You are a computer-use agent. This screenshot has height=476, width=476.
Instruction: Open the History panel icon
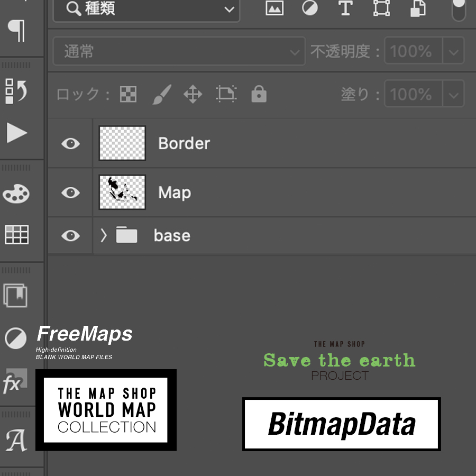point(16,91)
